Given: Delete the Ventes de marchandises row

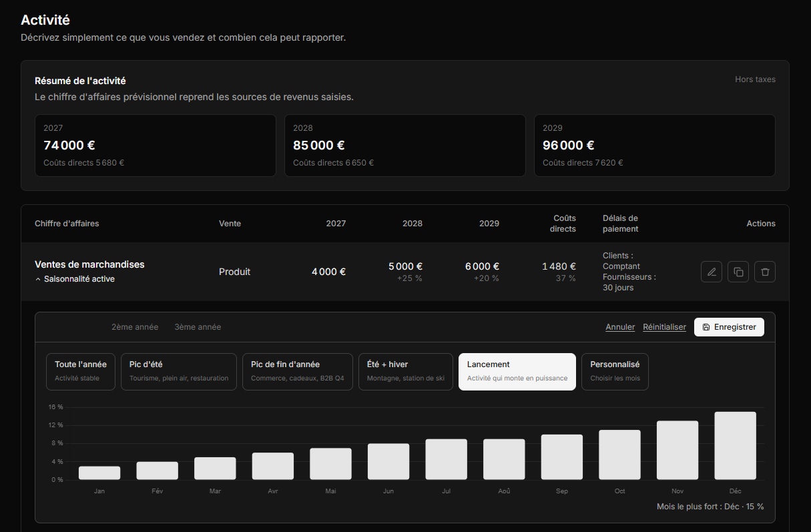Looking at the screenshot, I should [x=765, y=272].
